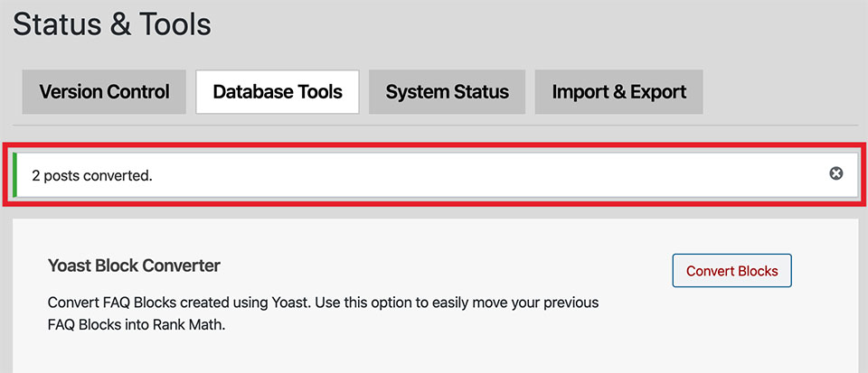Open the Version Control tab

(104, 91)
